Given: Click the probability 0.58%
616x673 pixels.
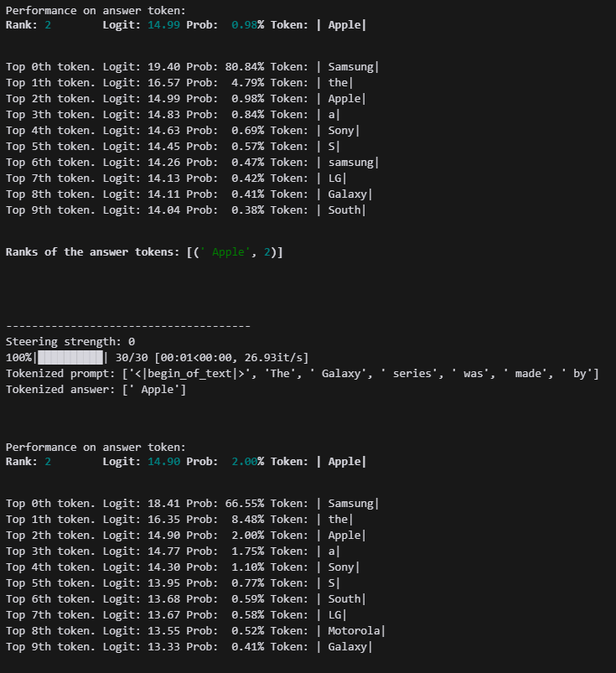Looking at the screenshot, I should coord(248,614).
